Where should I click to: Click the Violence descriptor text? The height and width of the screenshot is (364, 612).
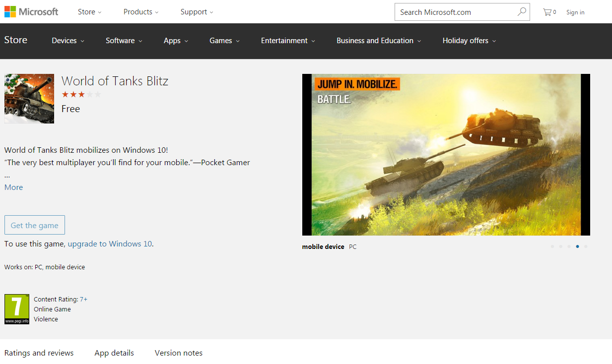click(x=46, y=319)
